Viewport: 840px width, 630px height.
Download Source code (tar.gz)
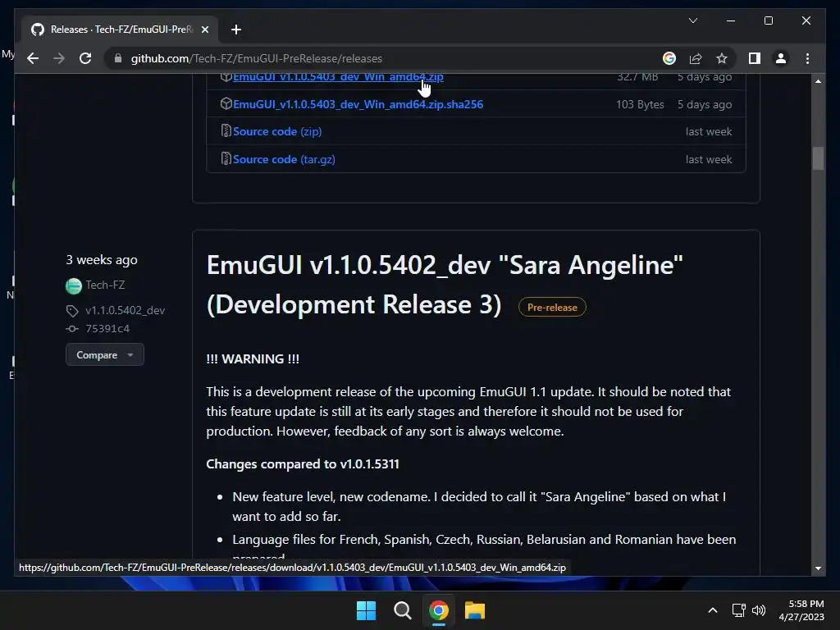click(x=284, y=159)
